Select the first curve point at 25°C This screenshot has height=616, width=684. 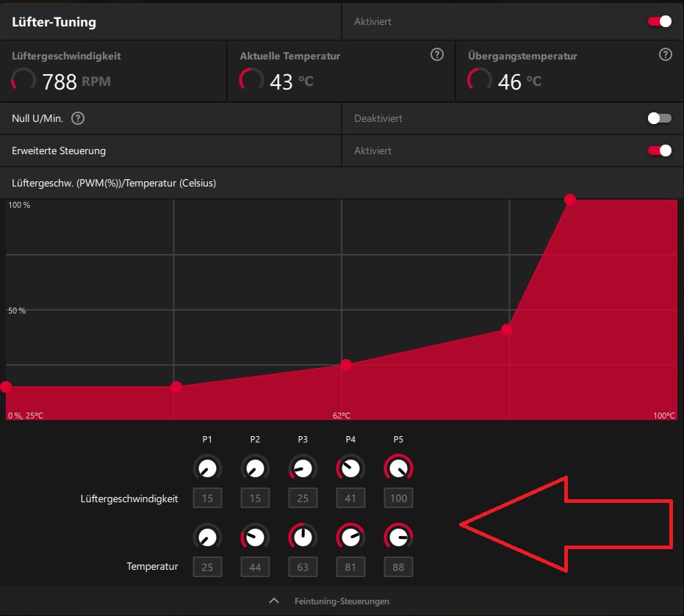pyautogui.click(x=6, y=387)
